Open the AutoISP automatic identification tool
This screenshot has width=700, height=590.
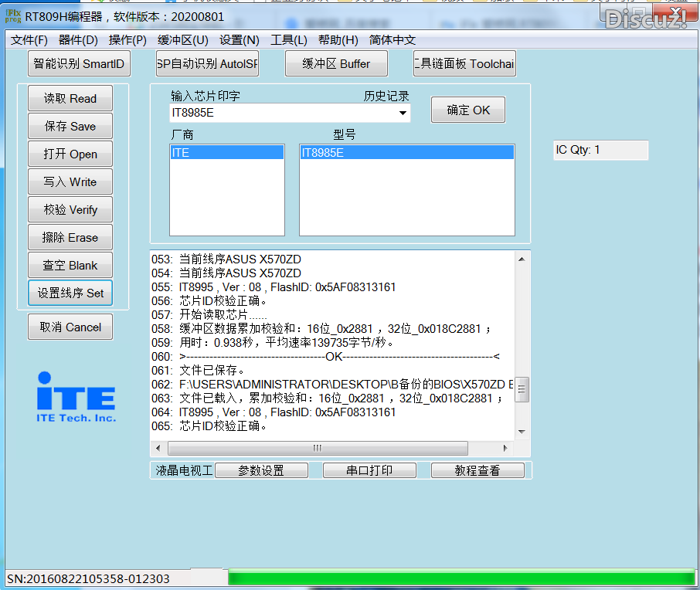tap(207, 63)
